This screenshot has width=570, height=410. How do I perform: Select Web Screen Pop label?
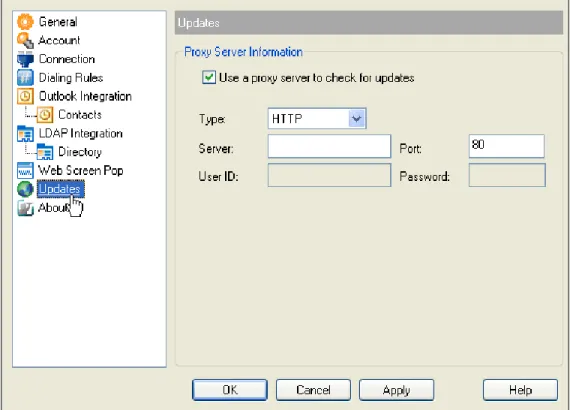pos(81,170)
